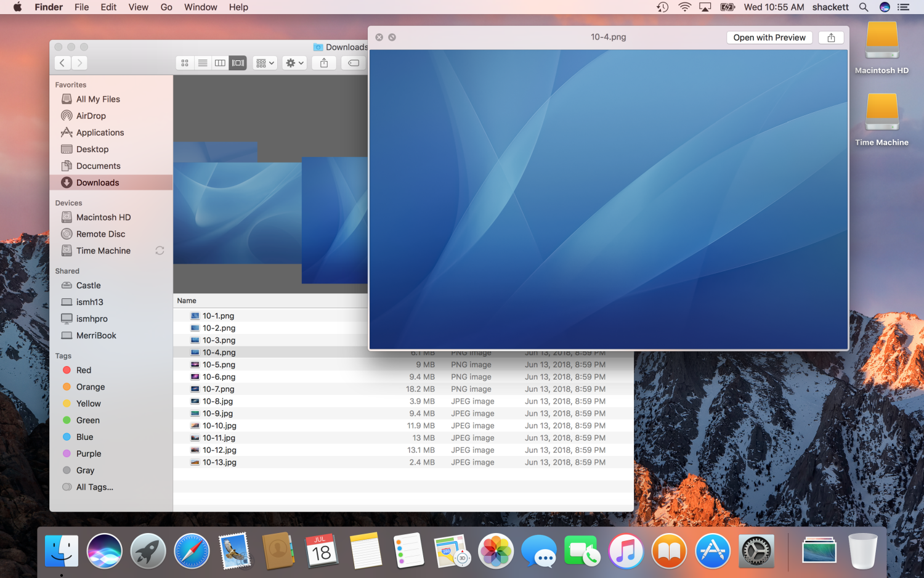Screen dimensions: 924x578
Task: Click the Edit Tags toolbar icon
Action: (x=354, y=63)
